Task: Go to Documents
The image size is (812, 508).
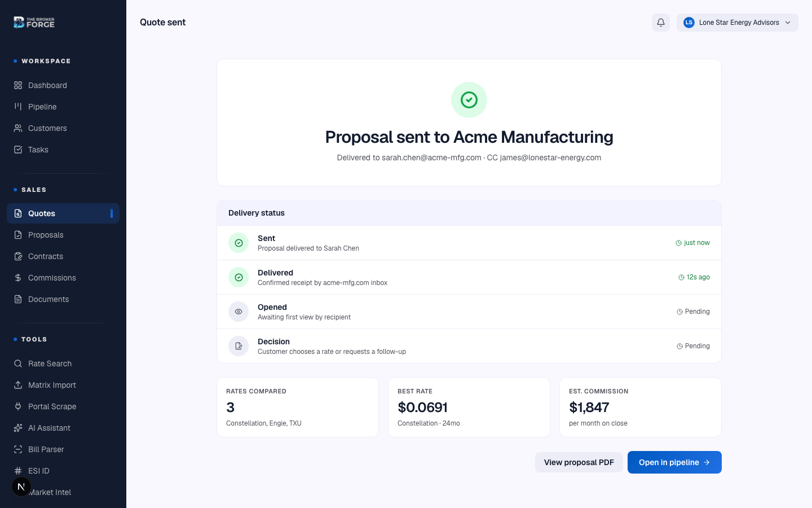Action: [x=63, y=299]
